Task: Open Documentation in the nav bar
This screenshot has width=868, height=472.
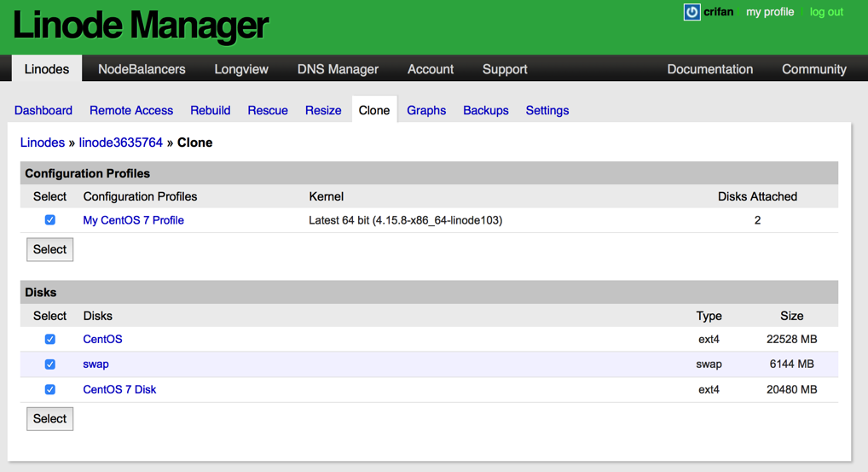Action: coord(709,69)
